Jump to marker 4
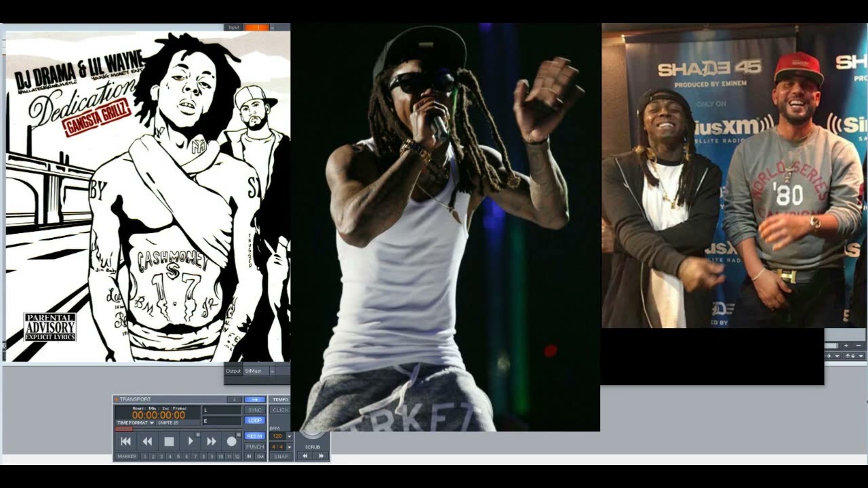 pos(170,457)
